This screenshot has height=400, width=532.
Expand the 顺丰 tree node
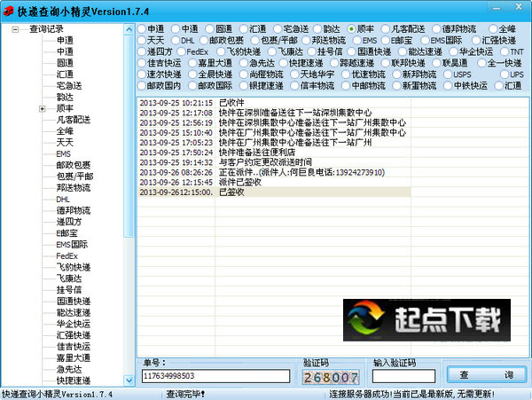(x=42, y=109)
